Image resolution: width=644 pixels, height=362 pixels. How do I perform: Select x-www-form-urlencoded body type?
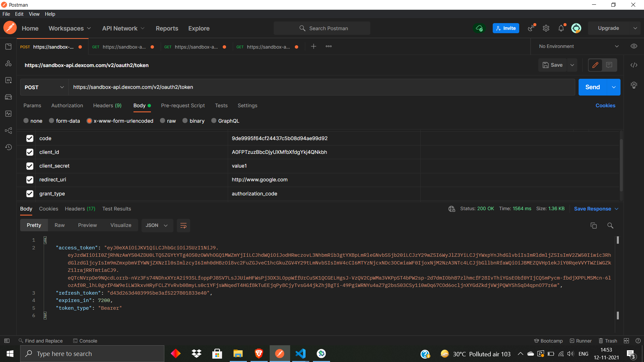coord(89,121)
